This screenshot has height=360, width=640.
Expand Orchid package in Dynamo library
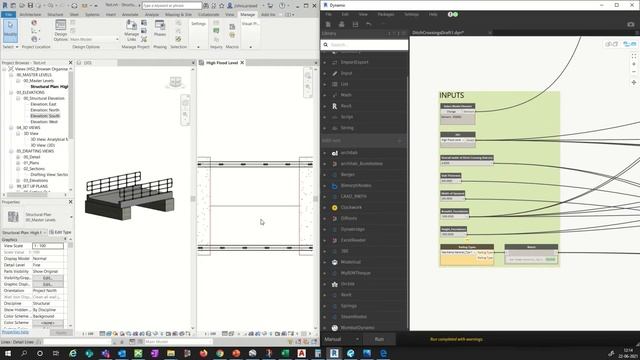tap(325, 284)
